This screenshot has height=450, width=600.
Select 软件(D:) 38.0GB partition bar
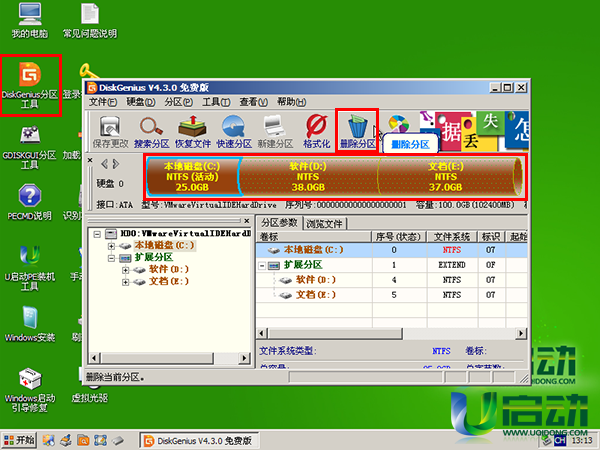308,177
